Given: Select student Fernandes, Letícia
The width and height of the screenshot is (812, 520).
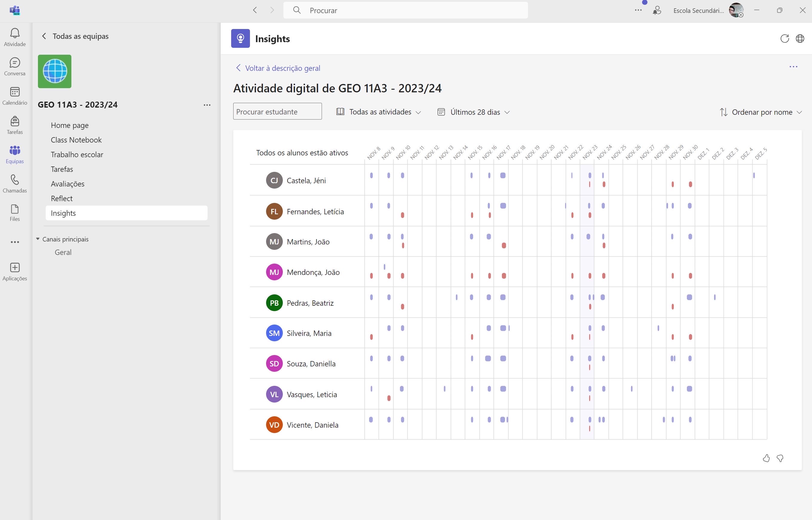Looking at the screenshot, I should click(x=315, y=211).
